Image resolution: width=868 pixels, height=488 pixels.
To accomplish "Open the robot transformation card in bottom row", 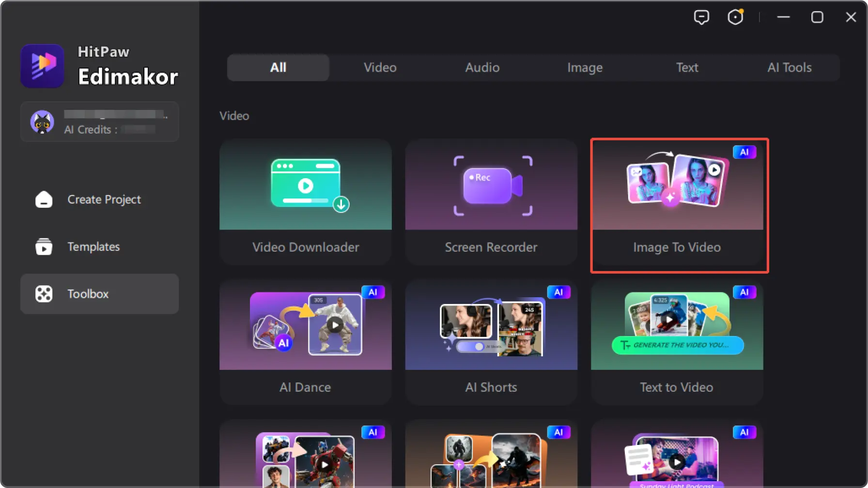I will point(306,454).
